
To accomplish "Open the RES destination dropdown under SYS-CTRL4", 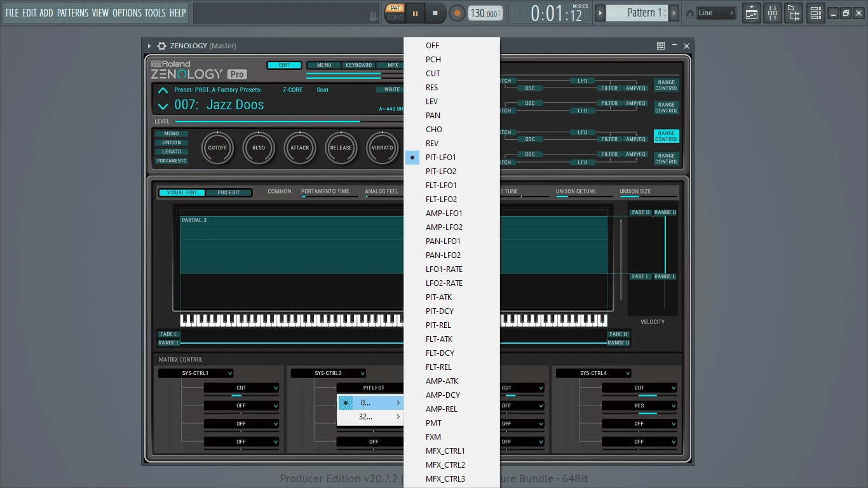I will tap(639, 405).
